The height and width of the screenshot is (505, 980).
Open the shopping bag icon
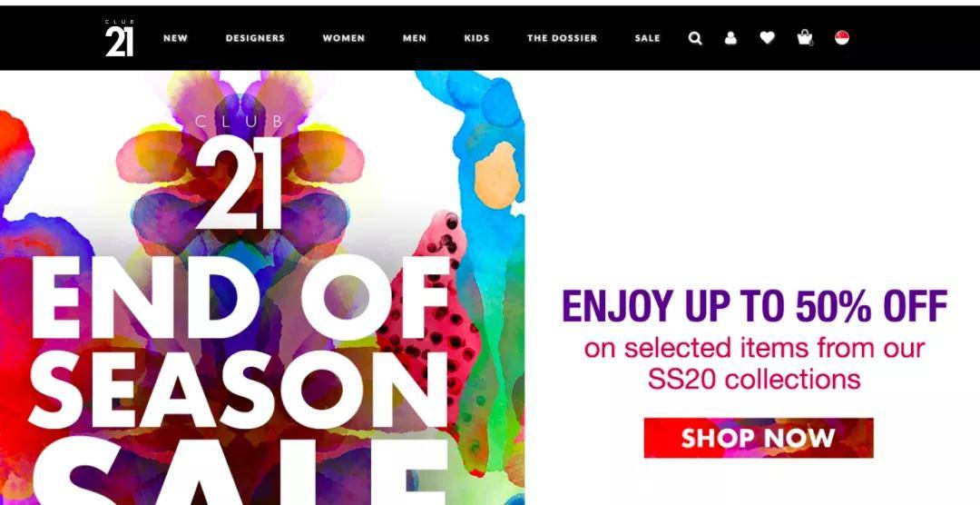805,38
